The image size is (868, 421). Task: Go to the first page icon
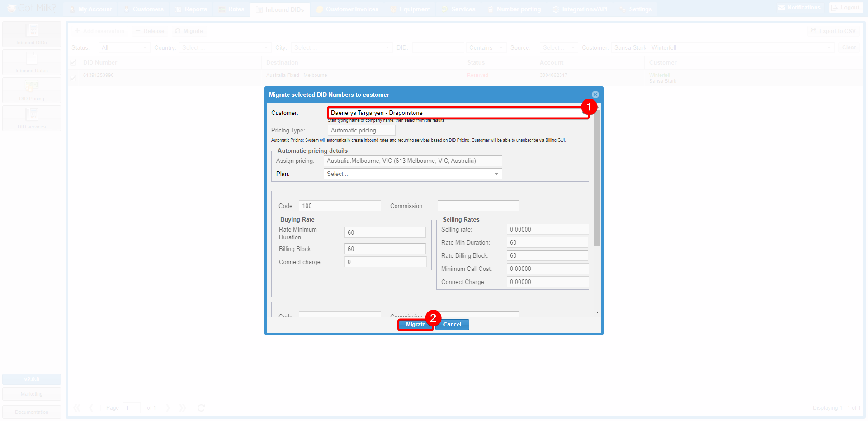coord(77,408)
